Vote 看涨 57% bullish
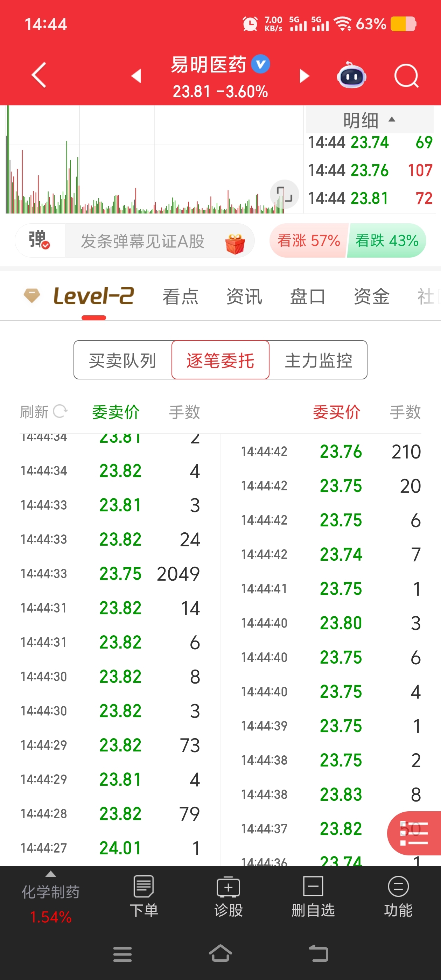 [x=309, y=240]
